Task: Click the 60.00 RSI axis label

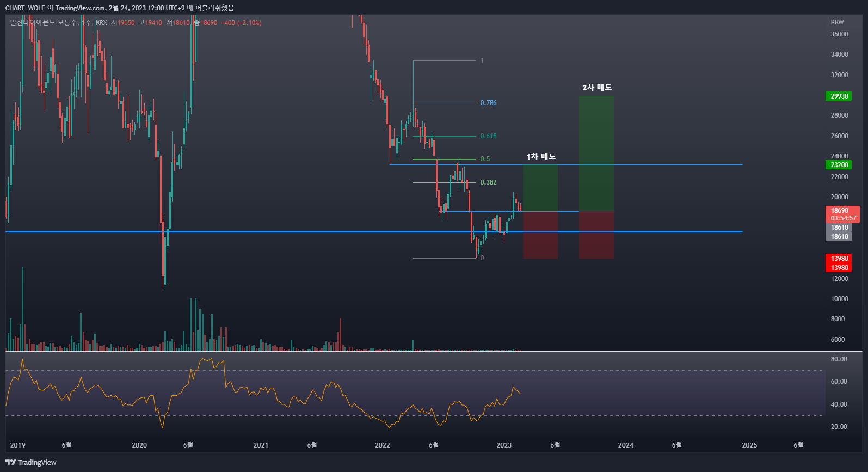Action: (x=839, y=382)
